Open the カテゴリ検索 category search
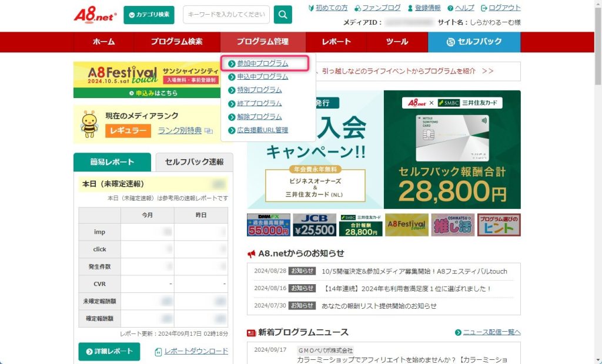602x364 pixels. (149, 15)
